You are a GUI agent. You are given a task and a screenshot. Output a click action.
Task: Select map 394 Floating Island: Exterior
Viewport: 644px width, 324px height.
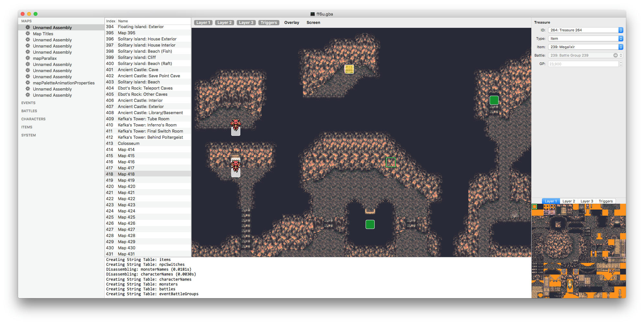coord(148,27)
